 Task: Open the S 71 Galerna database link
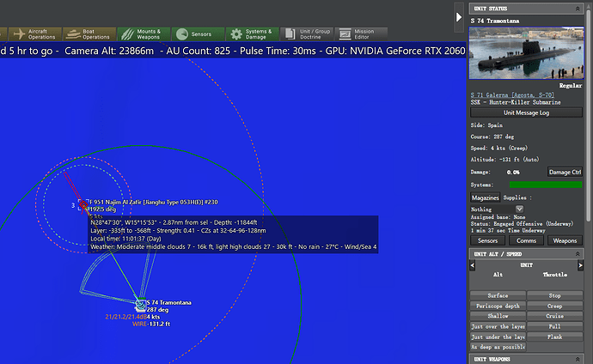point(512,94)
